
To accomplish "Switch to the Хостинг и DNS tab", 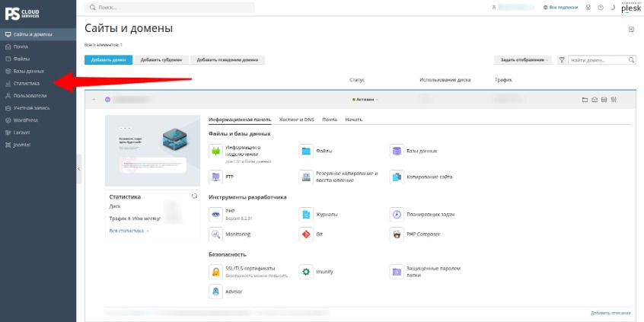I will (x=296, y=120).
